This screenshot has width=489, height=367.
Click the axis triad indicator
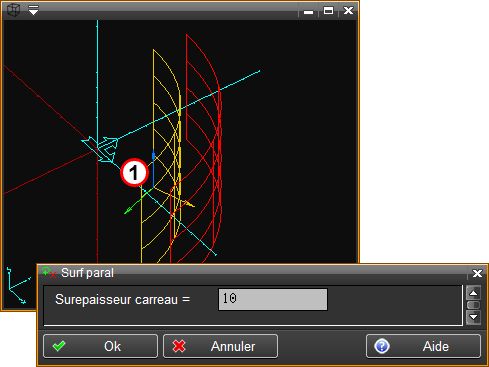(17, 286)
